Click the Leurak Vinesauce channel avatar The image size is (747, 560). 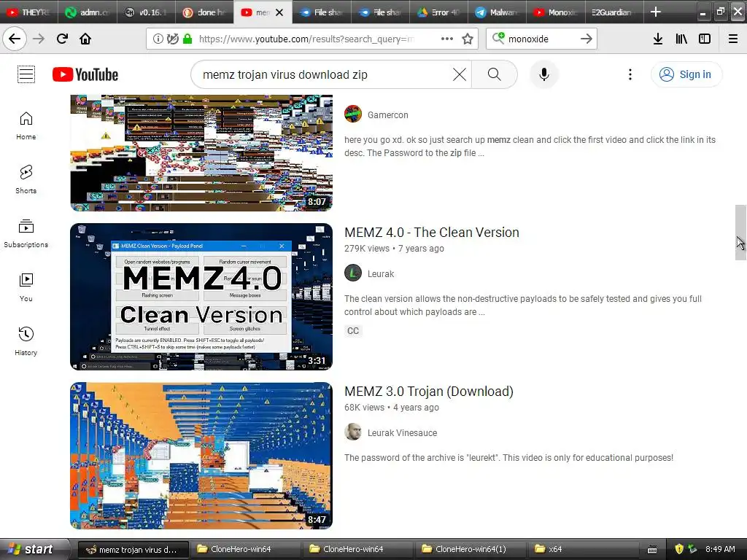pyautogui.click(x=353, y=432)
